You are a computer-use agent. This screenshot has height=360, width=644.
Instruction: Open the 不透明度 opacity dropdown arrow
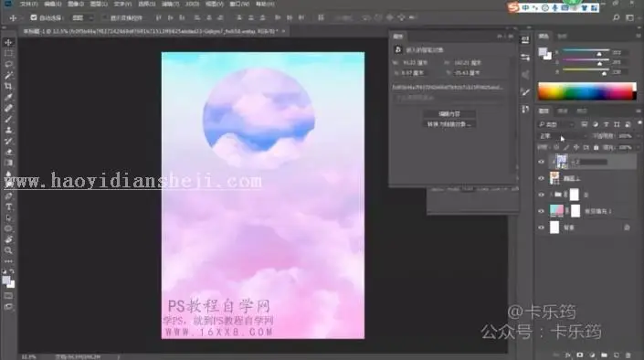pyautogui.click(x=638, y=136)
